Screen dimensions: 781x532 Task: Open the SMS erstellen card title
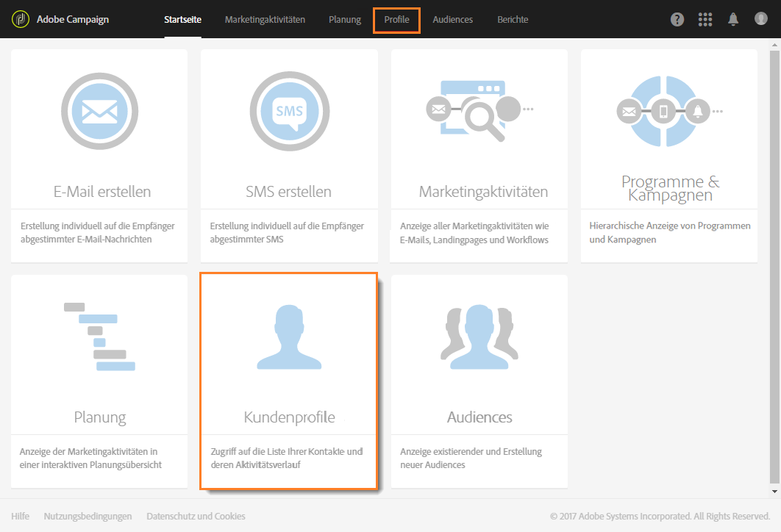coord(288,192)
